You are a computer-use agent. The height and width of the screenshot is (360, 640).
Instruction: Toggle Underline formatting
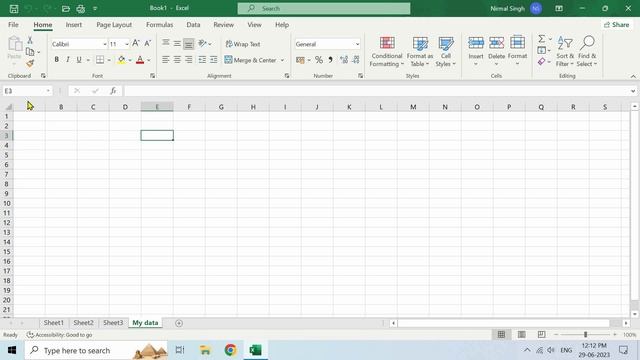pyautogui.click(x=79, y=60)
